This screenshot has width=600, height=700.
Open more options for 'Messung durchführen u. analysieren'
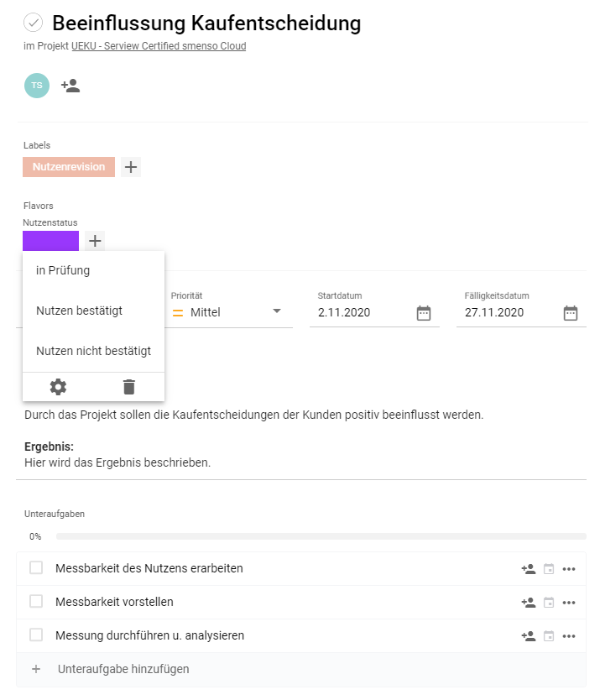click(569, 636)
